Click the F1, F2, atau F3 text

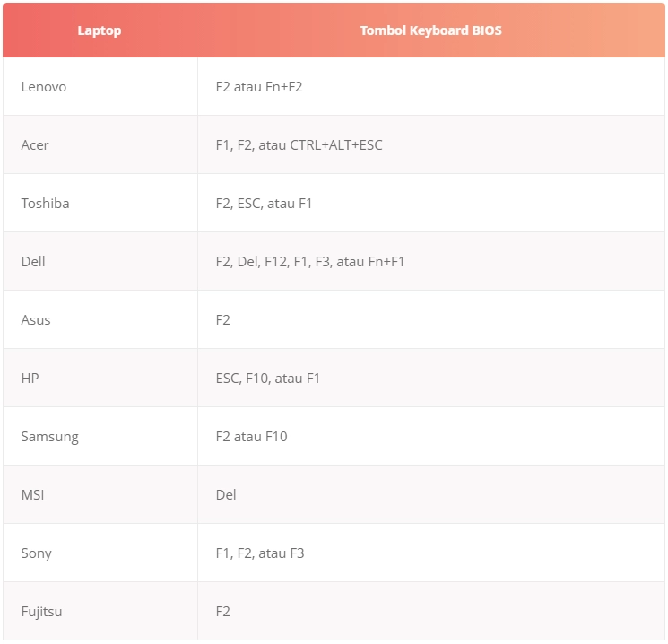click(x=260, y=553)
